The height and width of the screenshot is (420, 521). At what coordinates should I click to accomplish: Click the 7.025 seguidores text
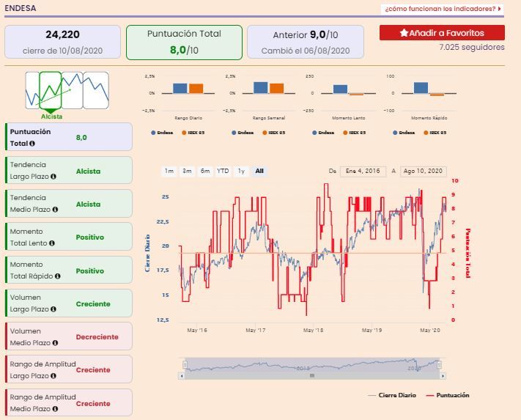472,47
